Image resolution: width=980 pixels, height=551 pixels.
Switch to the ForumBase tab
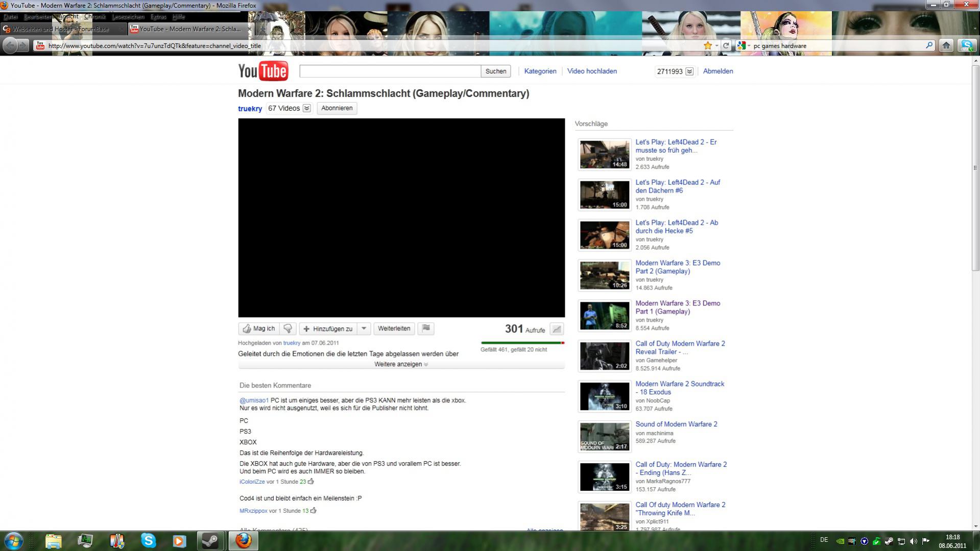pyautogui.click(x=63, y=29)
